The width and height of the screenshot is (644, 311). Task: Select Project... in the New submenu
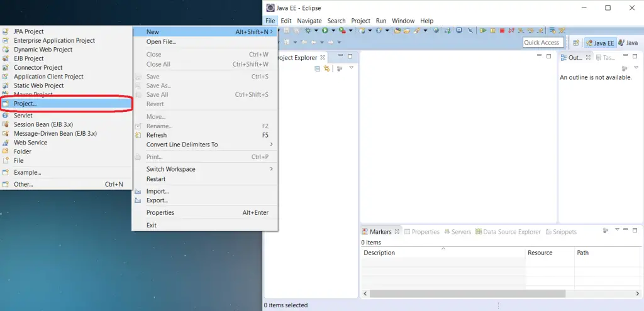[66, 104]
